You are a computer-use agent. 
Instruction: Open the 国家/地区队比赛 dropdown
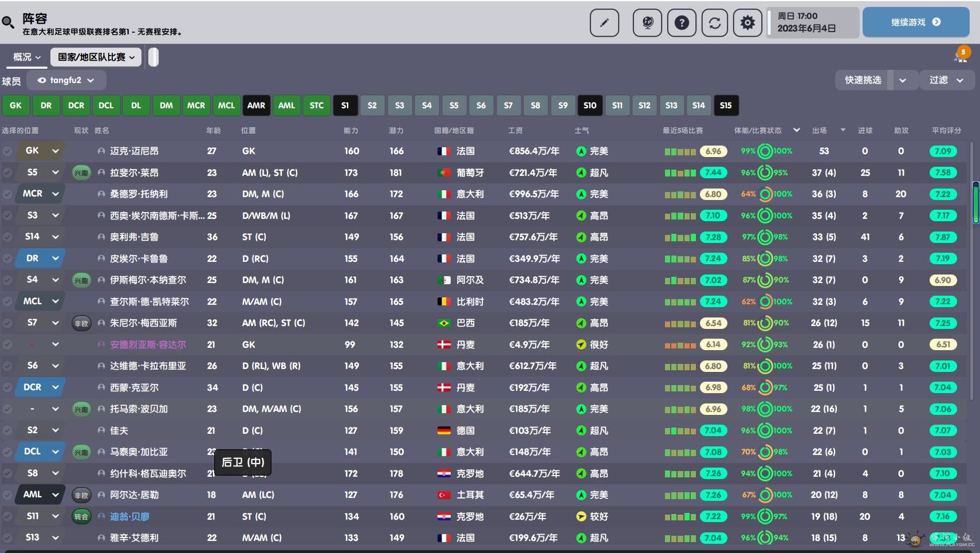[96, 57]
